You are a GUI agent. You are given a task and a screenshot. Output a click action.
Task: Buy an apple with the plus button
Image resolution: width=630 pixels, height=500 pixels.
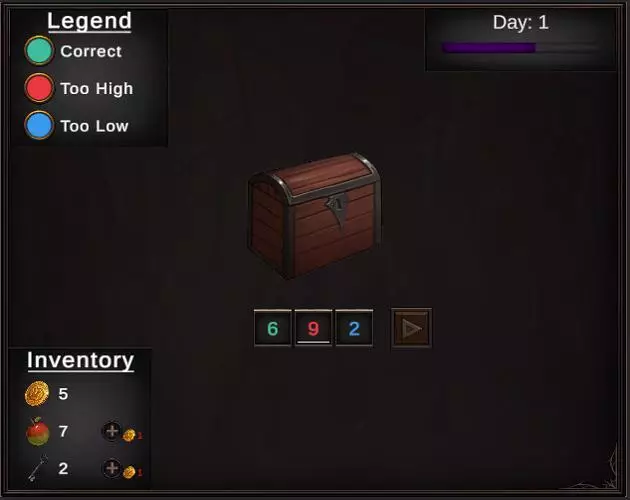coord(112,431)
